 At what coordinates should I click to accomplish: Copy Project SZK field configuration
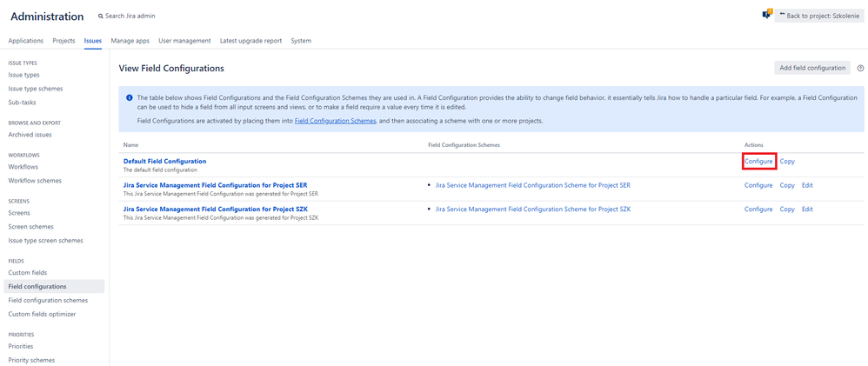(787, 209)
